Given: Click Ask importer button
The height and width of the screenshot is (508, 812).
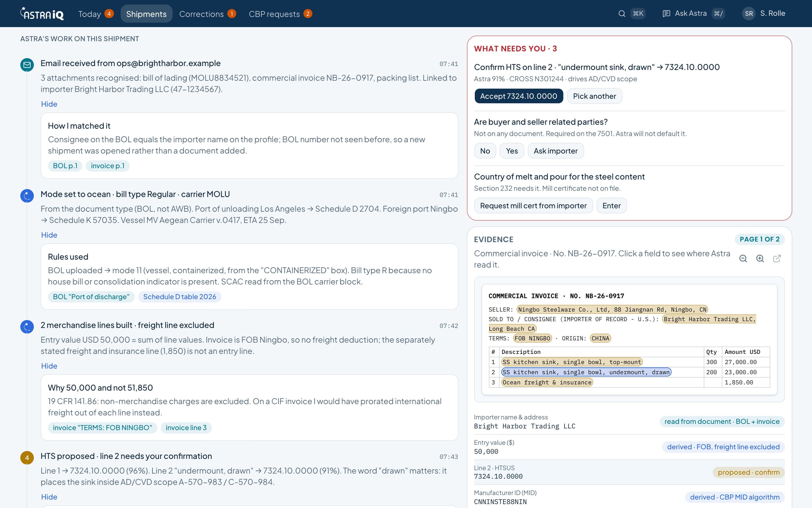Looking at the screenshot, I should click(556, 151).
